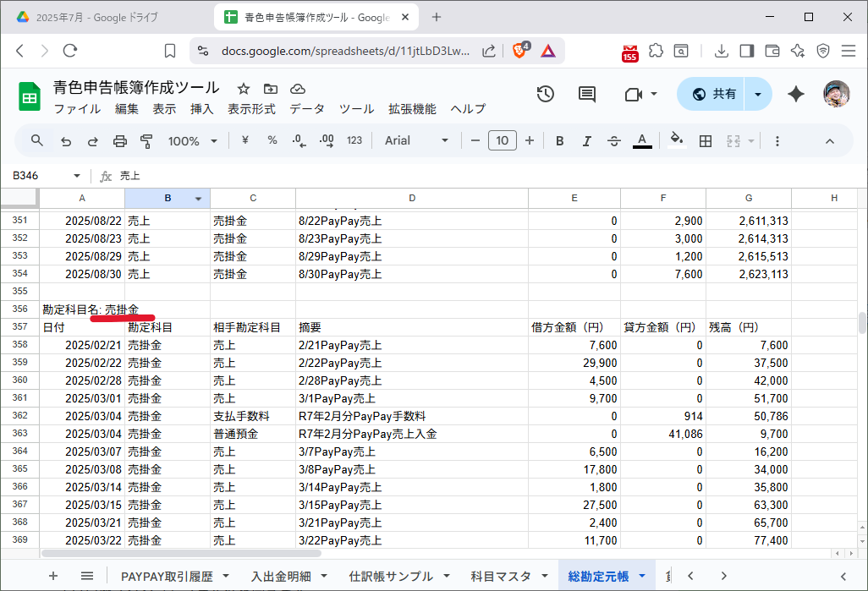Screen dimensions: 868x591
Task: Select the Paint format tool
Action: (x=147, y=140)
